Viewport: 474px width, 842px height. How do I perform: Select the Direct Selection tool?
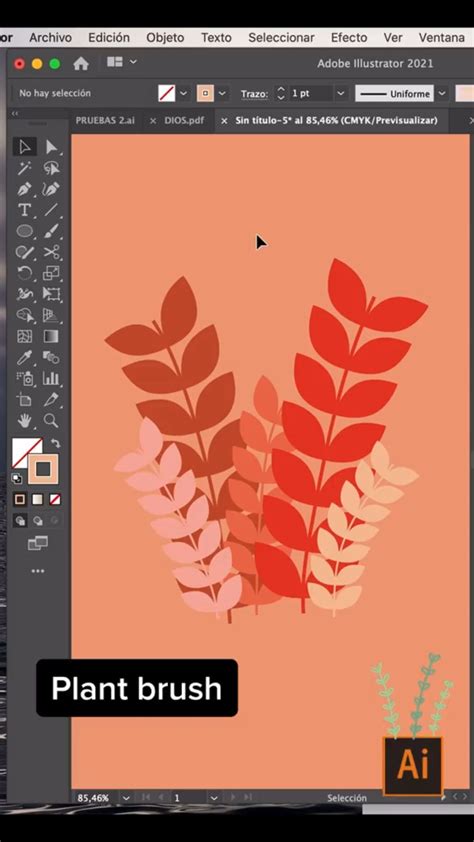pyautogui.click(x=52, y=147)
